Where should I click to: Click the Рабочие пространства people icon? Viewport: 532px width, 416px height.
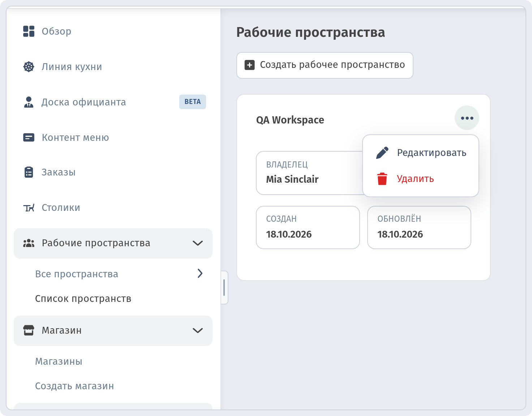coord(29,243)
